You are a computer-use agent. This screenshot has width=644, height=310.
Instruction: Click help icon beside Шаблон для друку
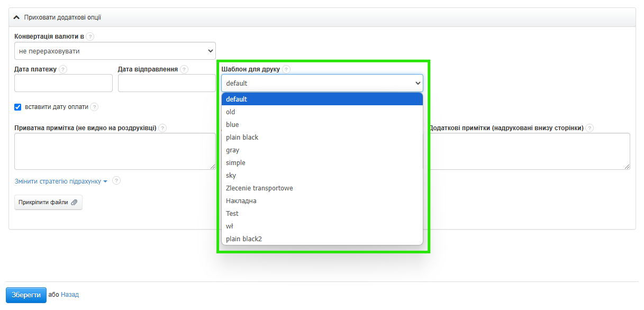[x=286, y=69]
